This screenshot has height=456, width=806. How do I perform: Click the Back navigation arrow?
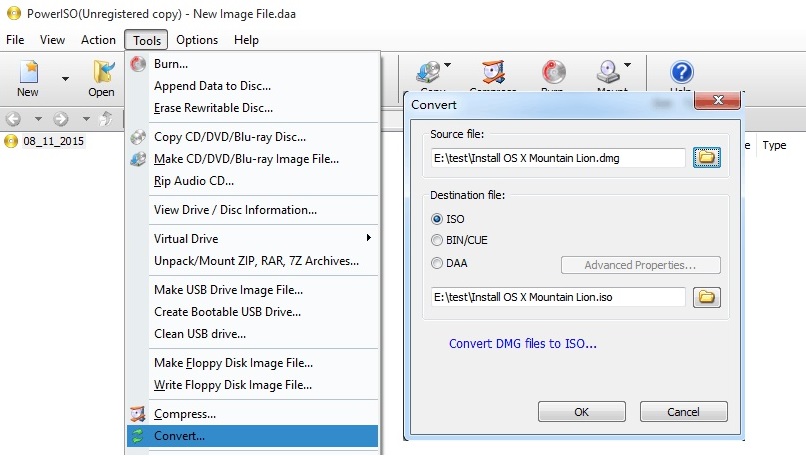[x=14, y=119]
